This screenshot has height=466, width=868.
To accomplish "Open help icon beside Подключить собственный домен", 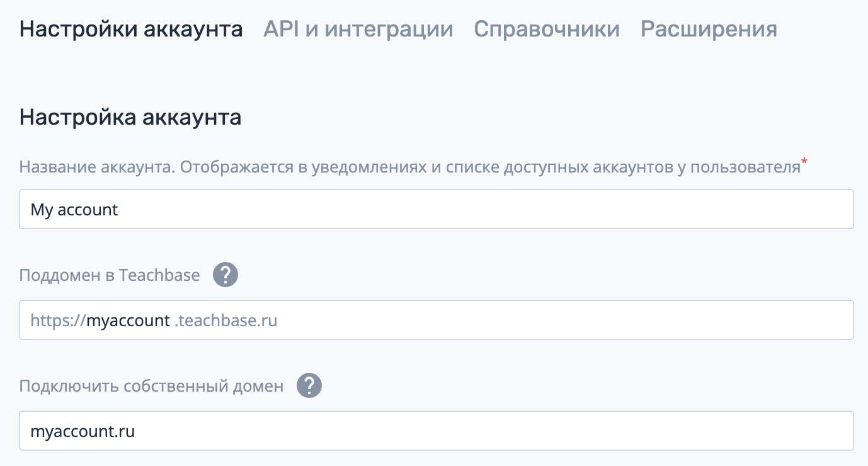I will pos(309,385).
